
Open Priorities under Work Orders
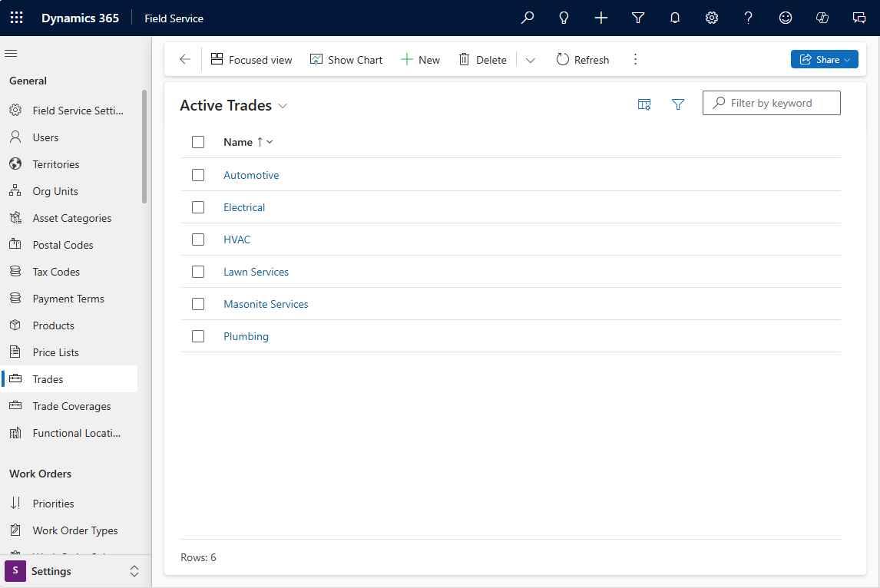70,504
